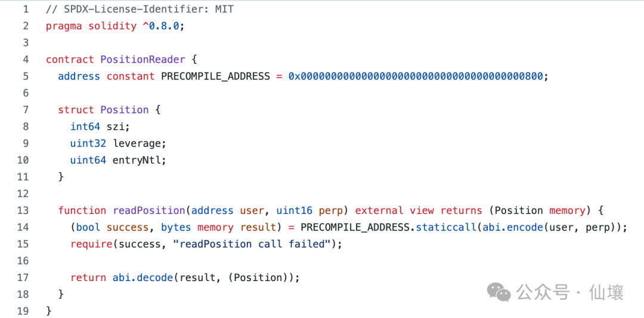Click the "readPosition call failed" string
Viewport: 644px width, 318px height.
(255, 244)
